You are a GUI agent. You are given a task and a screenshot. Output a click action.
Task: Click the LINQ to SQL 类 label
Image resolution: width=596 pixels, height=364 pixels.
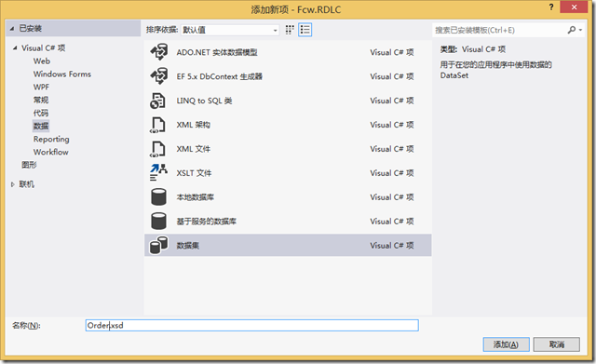click(x=204, y=101)
